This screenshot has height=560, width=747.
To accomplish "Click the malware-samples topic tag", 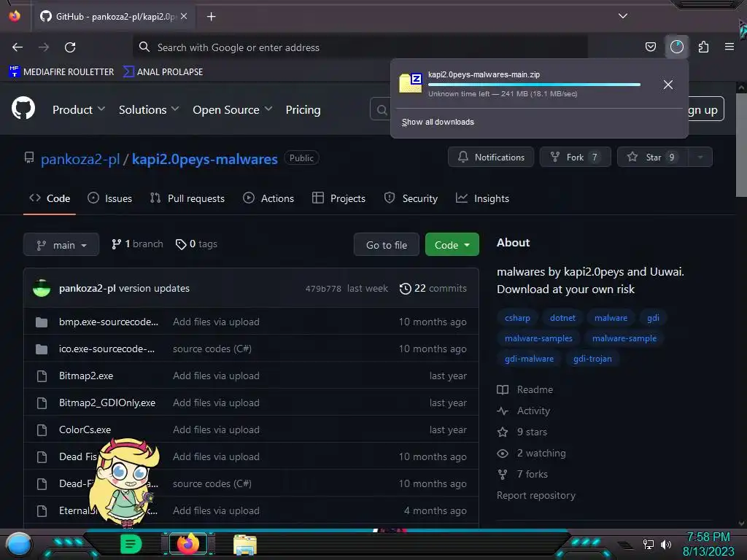I will coord(539,338).
